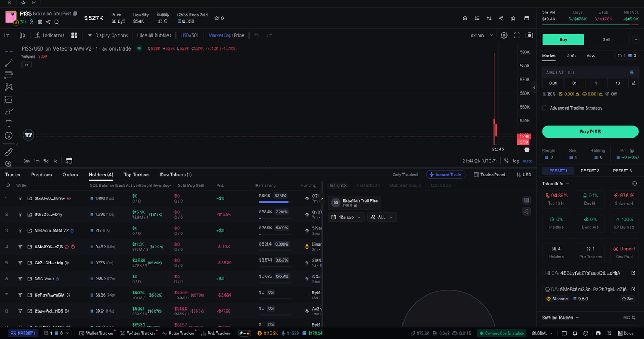Open the Axiom chart source dropdown
644x339 pixels.
(481, 35)
